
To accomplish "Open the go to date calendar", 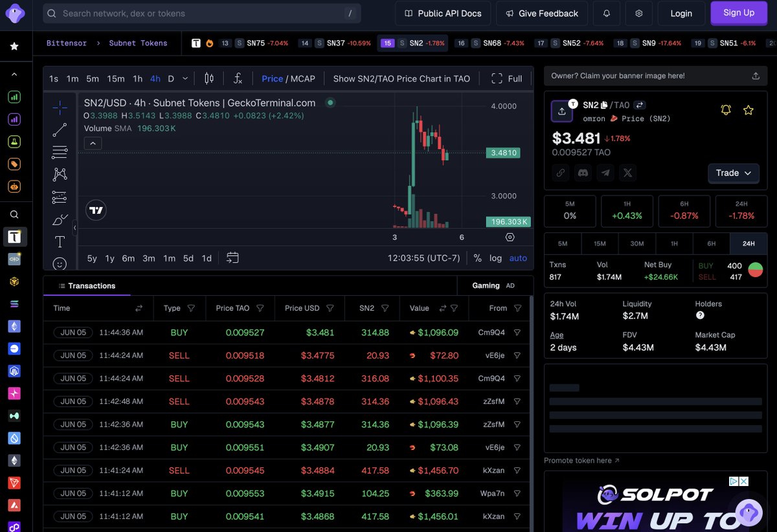I will click(x=232, y=258).
